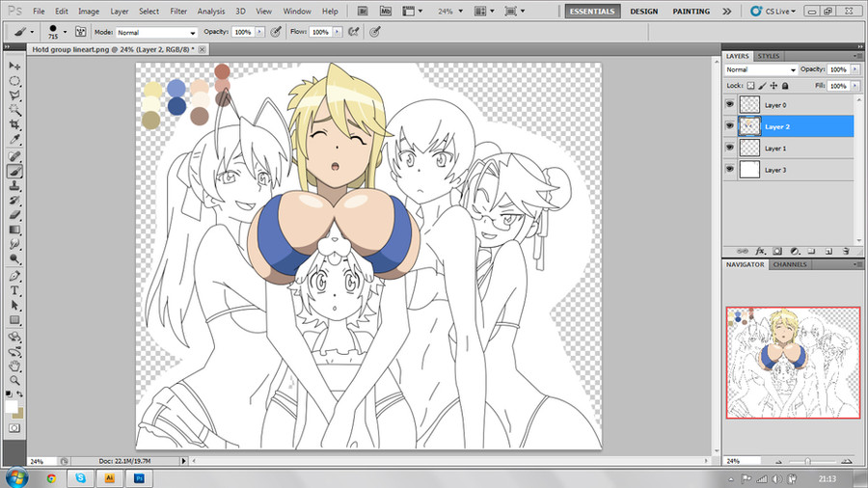
Task: Add layer style with fx icon
Action: click(760, 251)
